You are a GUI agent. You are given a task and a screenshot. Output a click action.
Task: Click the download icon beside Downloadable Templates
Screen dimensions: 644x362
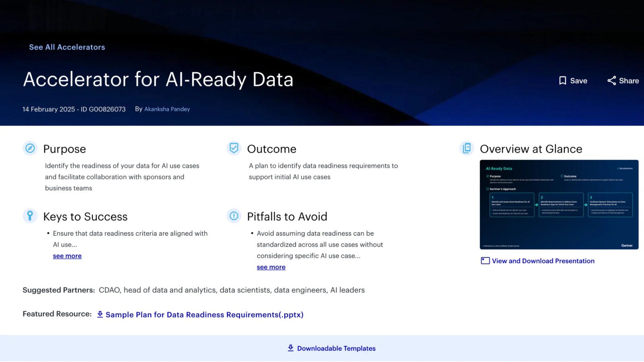tap(290, 348)
